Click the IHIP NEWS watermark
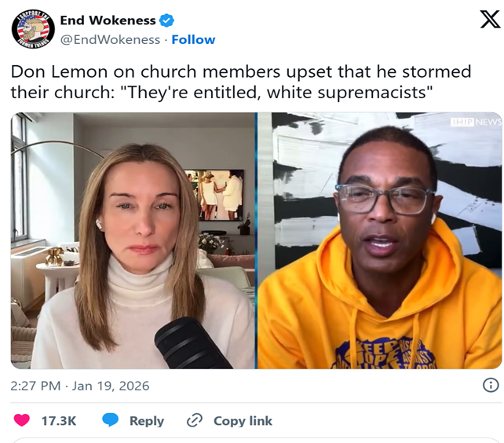The height and width of the screenshot is (443, 504). point(476,122)
